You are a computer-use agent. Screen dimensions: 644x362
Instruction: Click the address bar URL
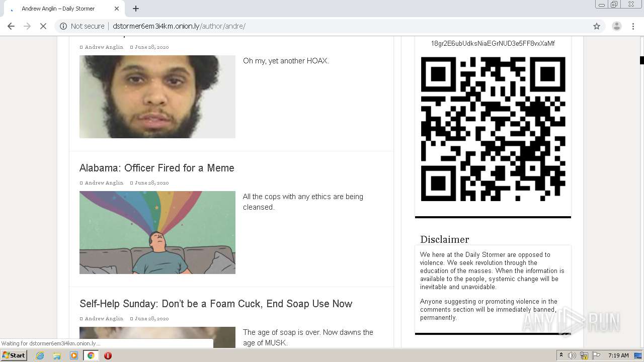point(179,26)
